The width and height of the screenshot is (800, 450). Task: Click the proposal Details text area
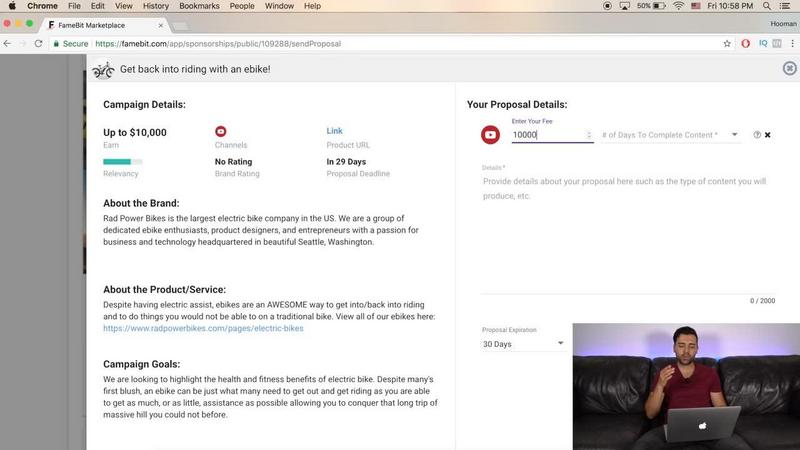pyautogui.click(x=628, y=232)
